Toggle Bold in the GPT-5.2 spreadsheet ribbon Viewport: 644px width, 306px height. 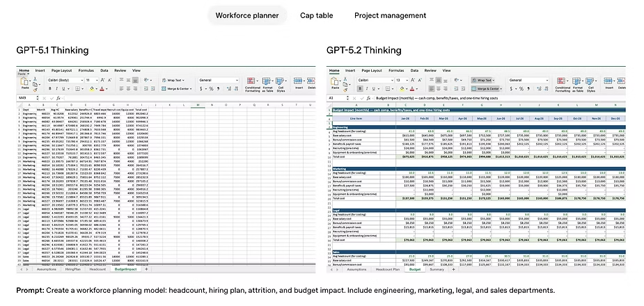click(x=361, y=89)
